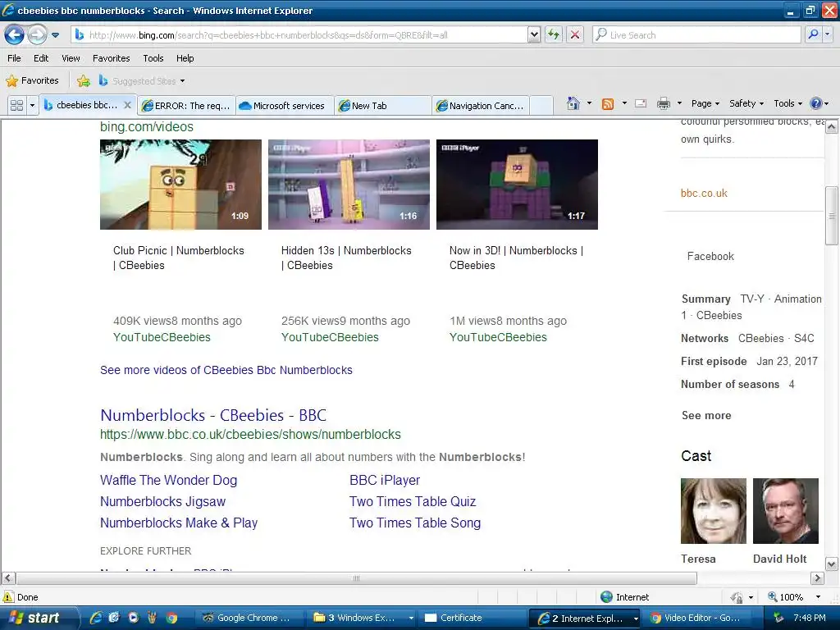Open the tab list dropdown arrow
Image resolution: width=840 pixels, height=630 pixels.
pos(32,106)
